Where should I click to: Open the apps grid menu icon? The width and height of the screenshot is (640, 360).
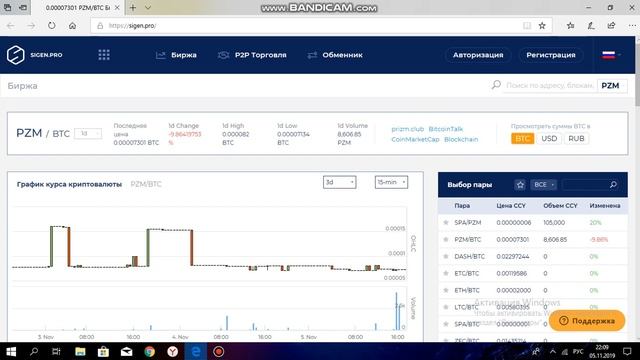pos(104,55)
